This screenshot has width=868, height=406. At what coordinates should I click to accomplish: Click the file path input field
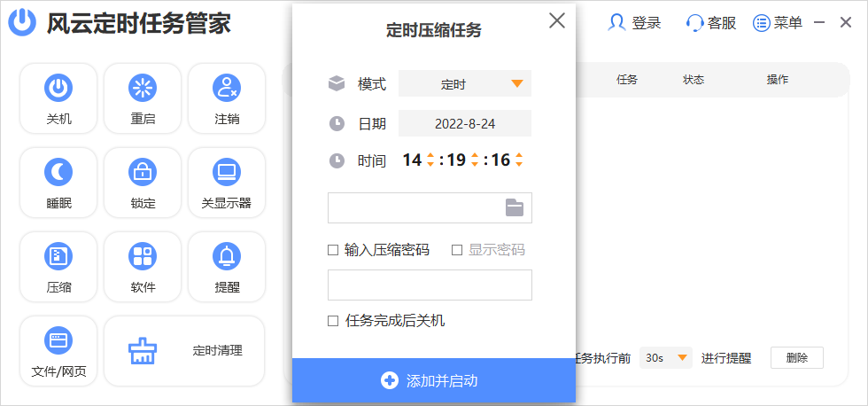pyautogui.click(x=430, y=208)
